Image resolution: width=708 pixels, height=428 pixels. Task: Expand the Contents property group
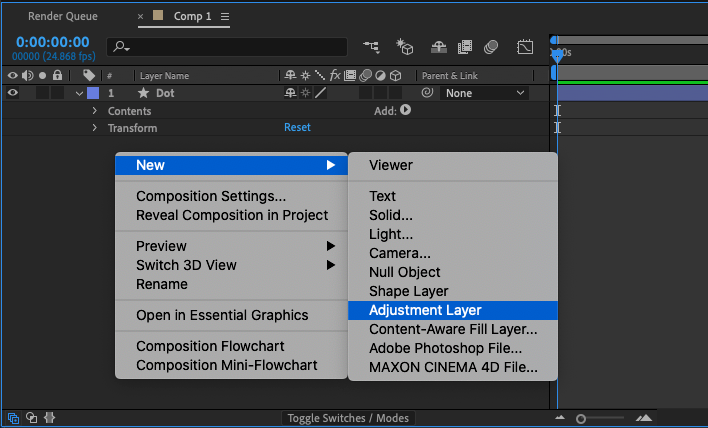(x=94, y=111)
